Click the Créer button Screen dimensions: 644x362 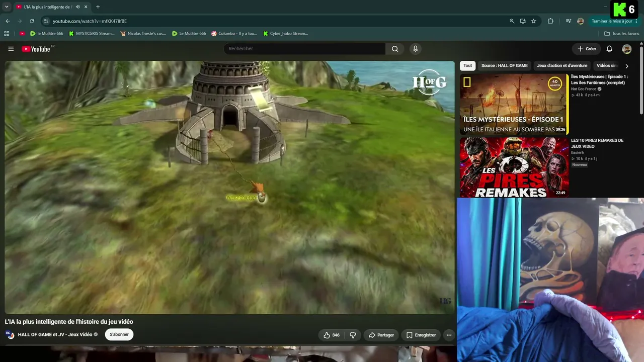[x=587, y=49]
